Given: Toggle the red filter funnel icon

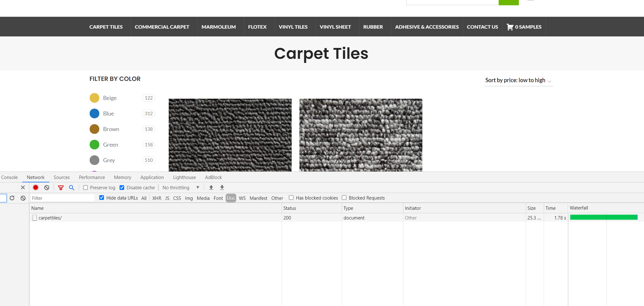Looking at the screenshot, I should click(x=61, y=188).
